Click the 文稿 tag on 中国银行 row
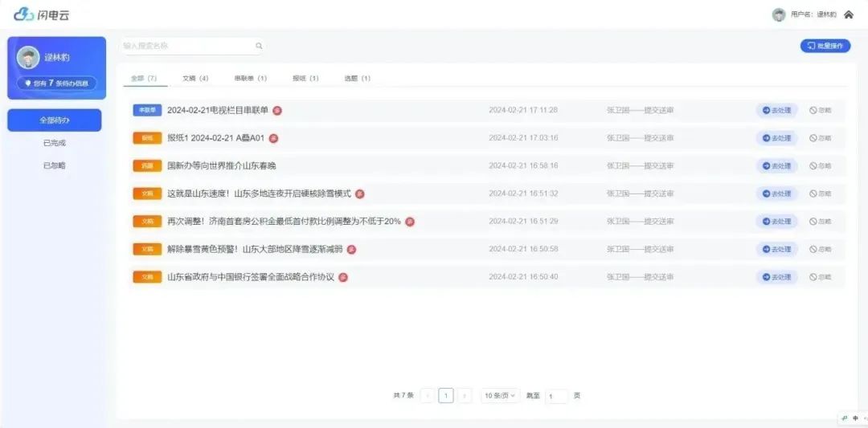The width and height of the screenshot is (868, 428). [147, 277]
